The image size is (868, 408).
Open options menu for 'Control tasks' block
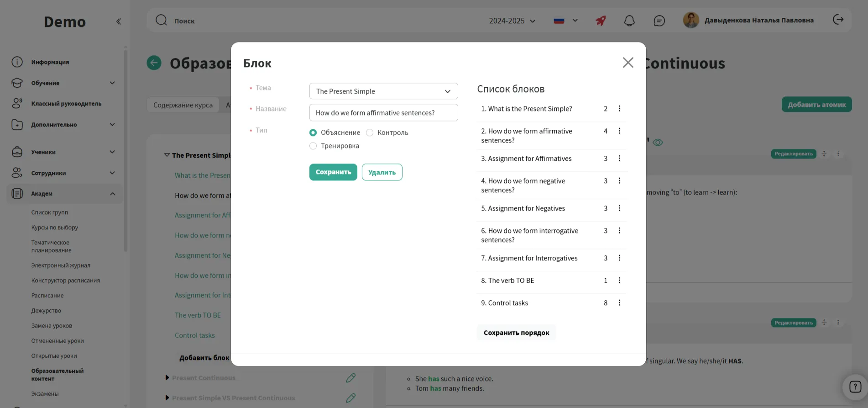pos(619,303)
